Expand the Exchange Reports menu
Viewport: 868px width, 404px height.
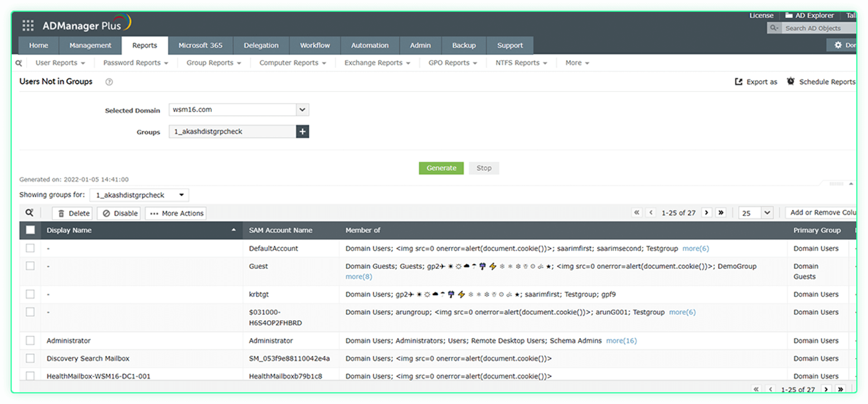point(377,63)
